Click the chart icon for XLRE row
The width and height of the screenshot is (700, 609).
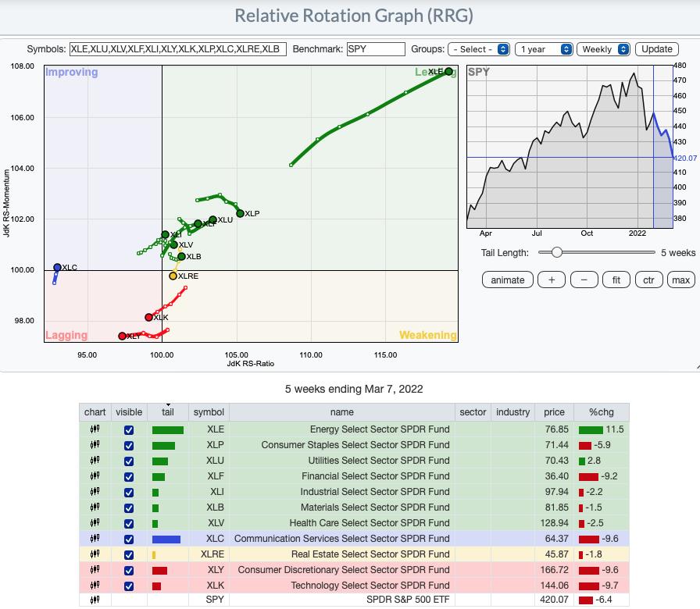click(95, 554)
